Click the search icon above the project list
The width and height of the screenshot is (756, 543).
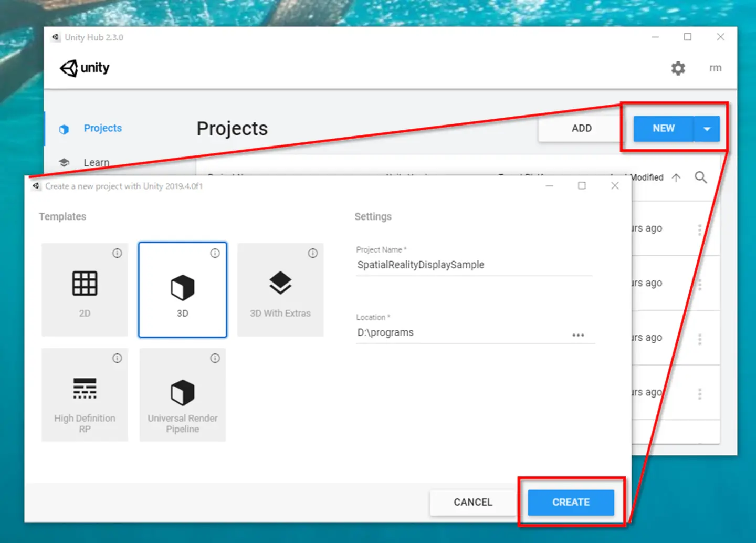click(700, 177)
